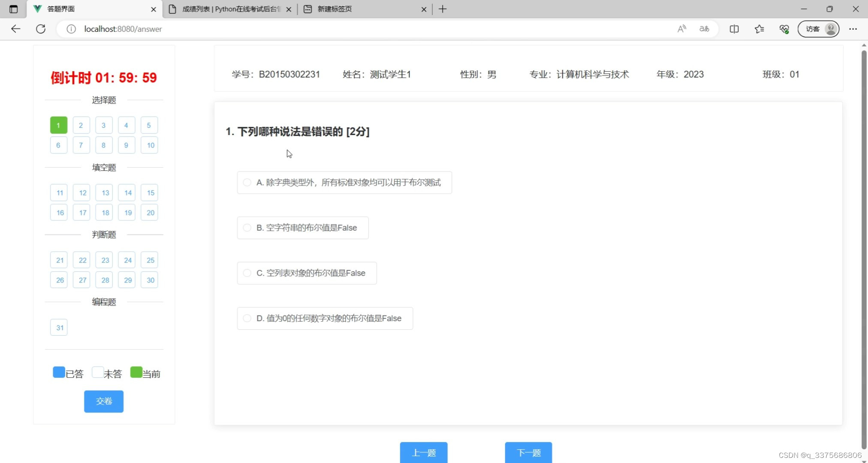This screenshot has height=463, width=868.
Task: Click the blue 已答 legend swatch
Action: 59,372
